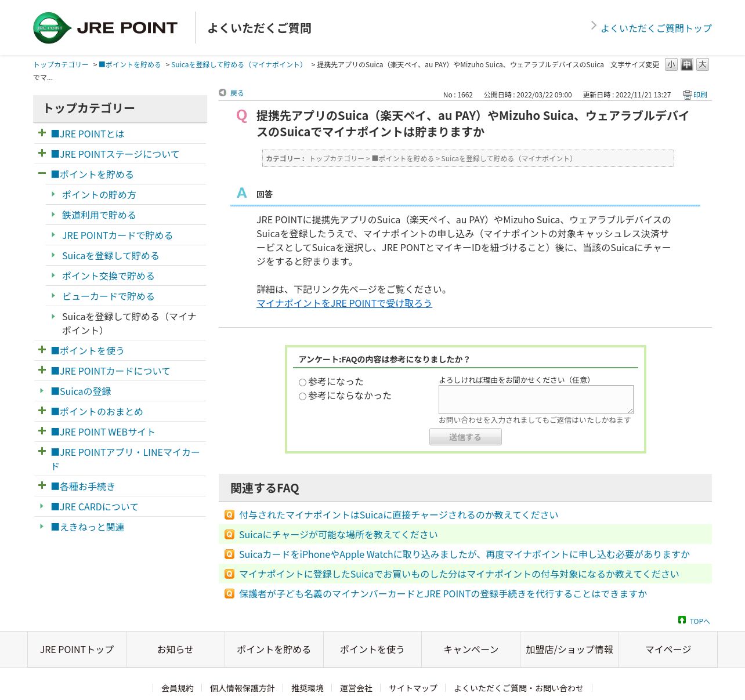Open JRE POINTカードで貯める subcategory
The width and height of the screenshot is (745, 700).
point(117,235)
